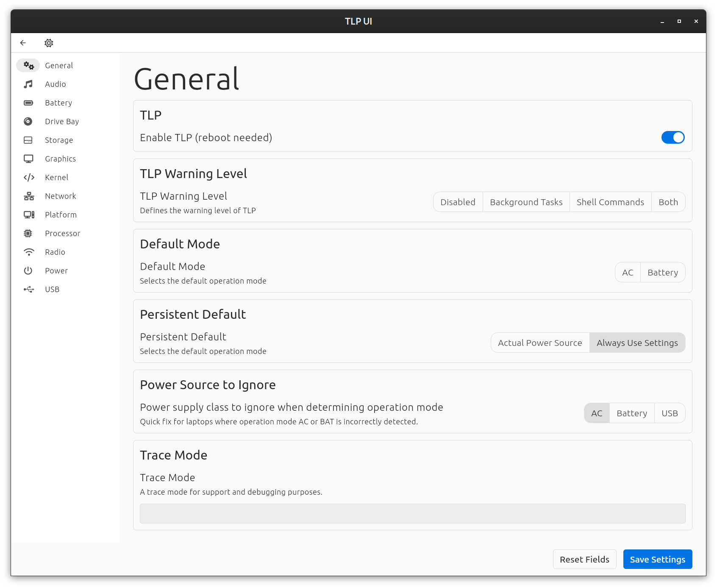This screenshot has height=588, width=717.
Task: Click the USB connector icon in the sidebar
Action: pos(28,289)
